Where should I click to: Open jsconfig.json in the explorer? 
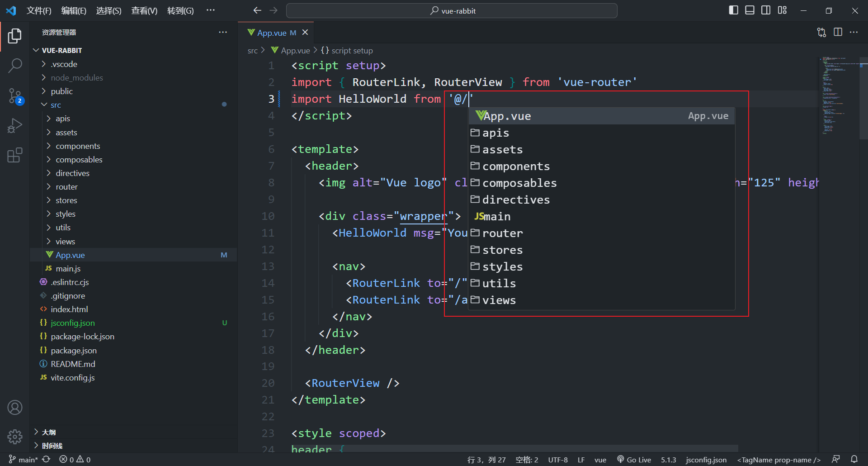point(133,323)
